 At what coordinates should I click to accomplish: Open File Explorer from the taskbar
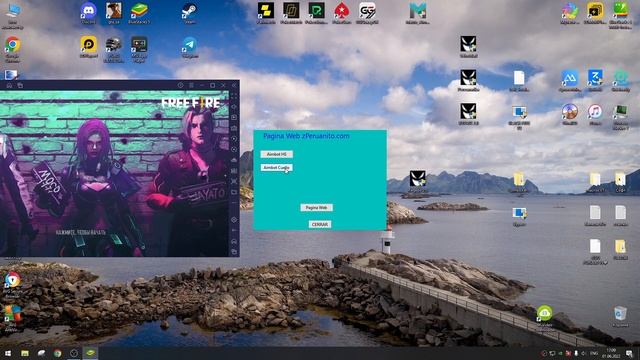[x=25, y=353]
